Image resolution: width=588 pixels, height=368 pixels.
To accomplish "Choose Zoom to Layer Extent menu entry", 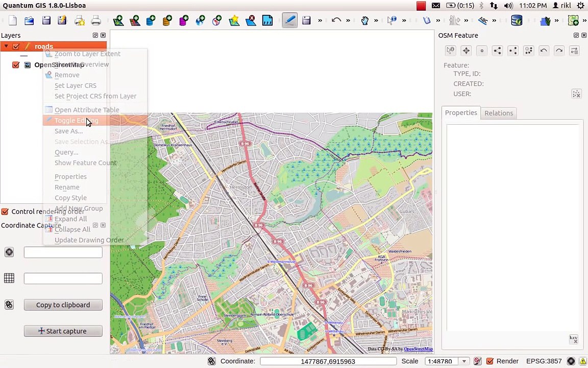I will [95, 54].
